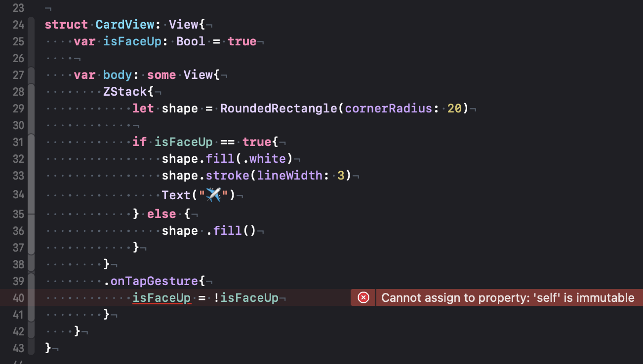The width and height of the screenshot is (643, 364).
Task: Select the struct keyword on line 24
Action: (x=66, y=24)
